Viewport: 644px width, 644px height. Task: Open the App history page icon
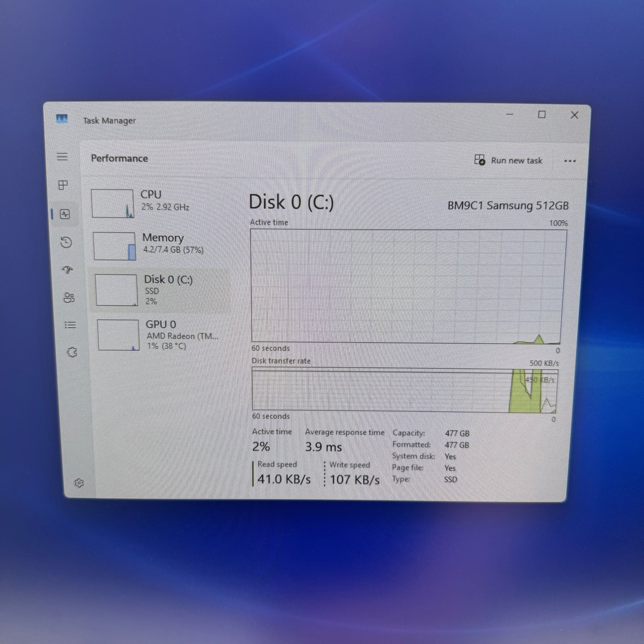click(x=66, y=242)
